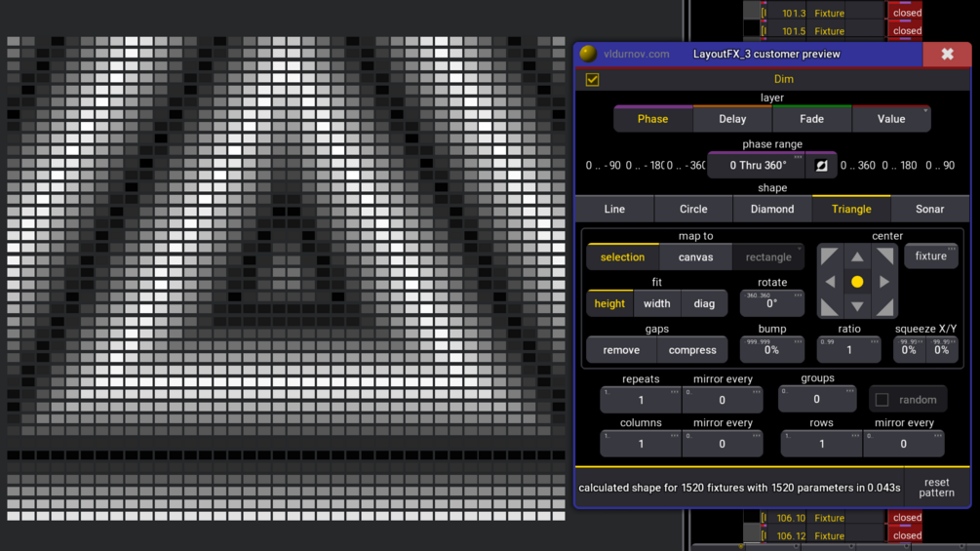The width and height of the screenshot is (980, 551).
Task: Set center to bottom-left corner arrow
Action: tap(830, 307)
